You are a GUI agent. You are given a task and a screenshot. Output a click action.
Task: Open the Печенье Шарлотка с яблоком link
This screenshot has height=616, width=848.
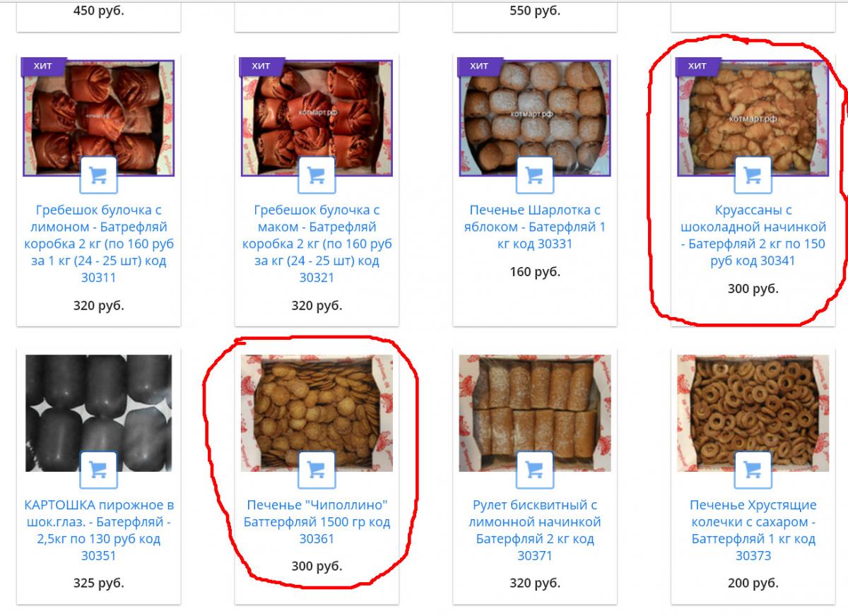tap(535, 227)
